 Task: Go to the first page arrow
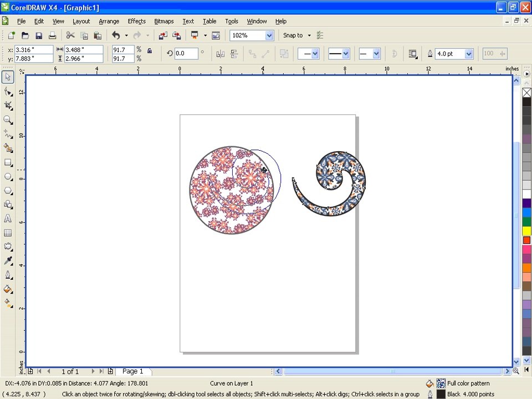click(x=39, y=371)
